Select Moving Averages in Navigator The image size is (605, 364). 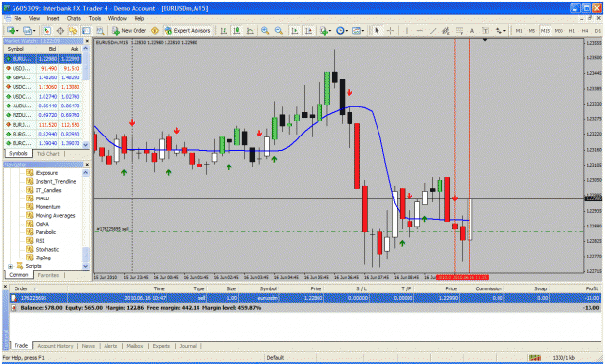click(55, 215)
